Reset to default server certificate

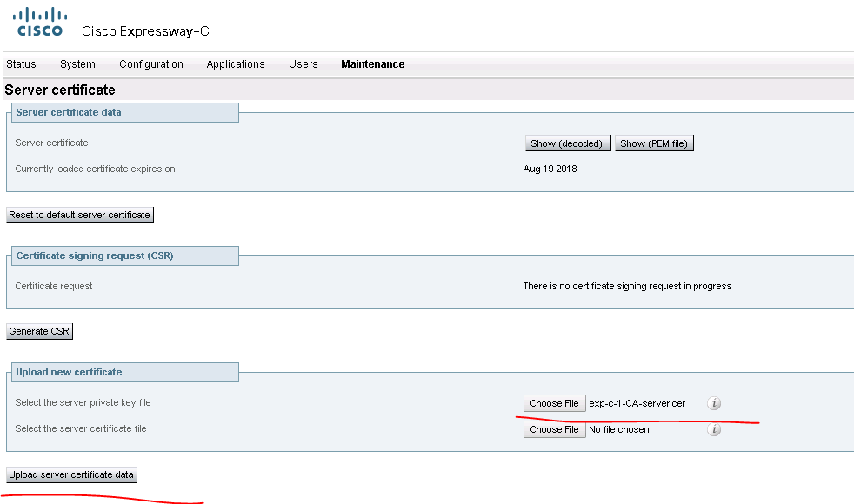tap(79, 215)
